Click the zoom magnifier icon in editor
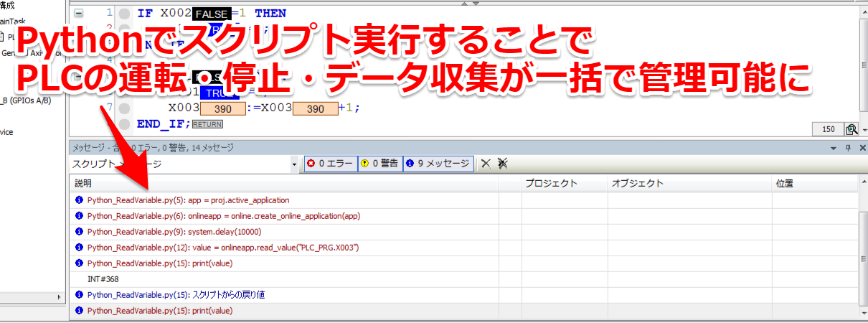 852,129
